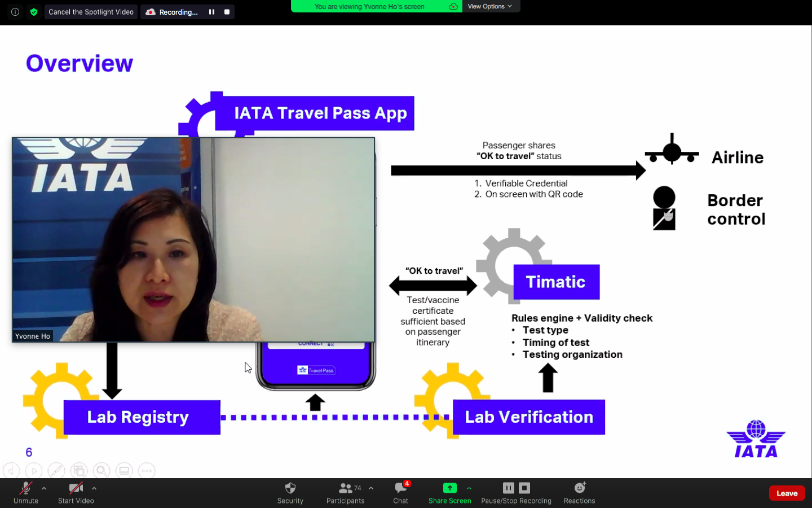Image resolution: width=812 pixels, height=508 pixels.
Task: Select the pen tool on slide toolbar
Action: coord(56,470)
